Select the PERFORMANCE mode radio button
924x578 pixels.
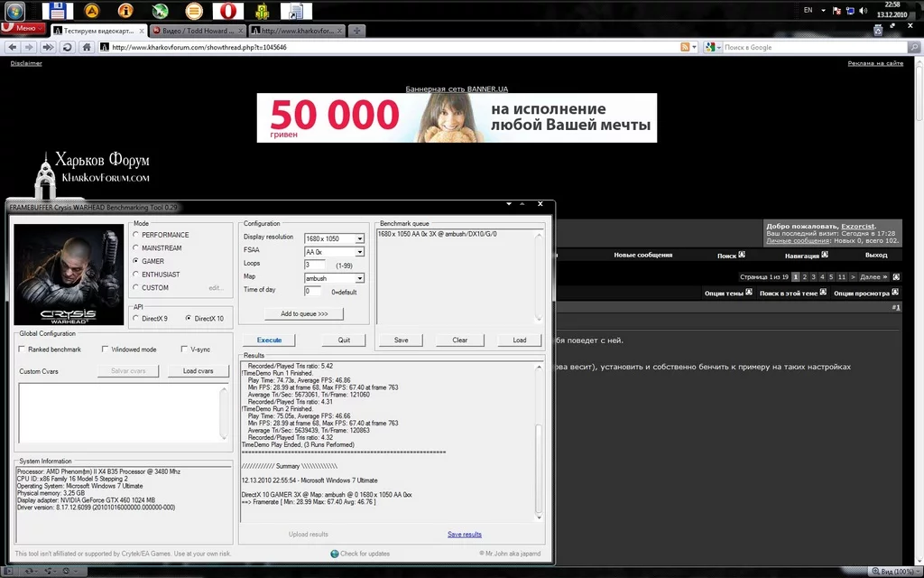(136, 234)
